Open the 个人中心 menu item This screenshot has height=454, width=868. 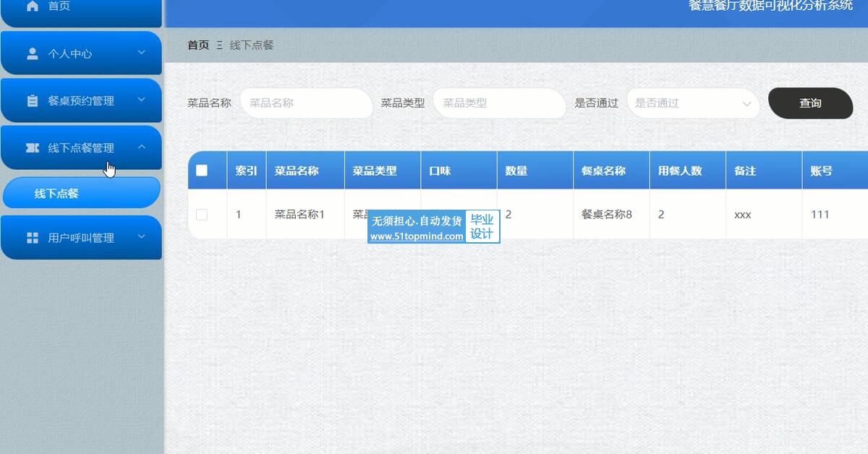coord(81,53)
